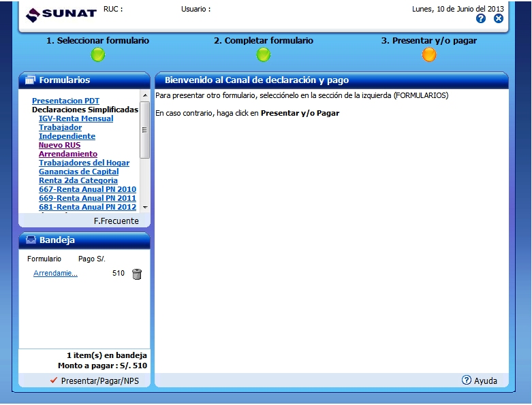Go to step 3 Presentar y/o pagar
This screenshot has height=405, width=532.
click(429, 40)
